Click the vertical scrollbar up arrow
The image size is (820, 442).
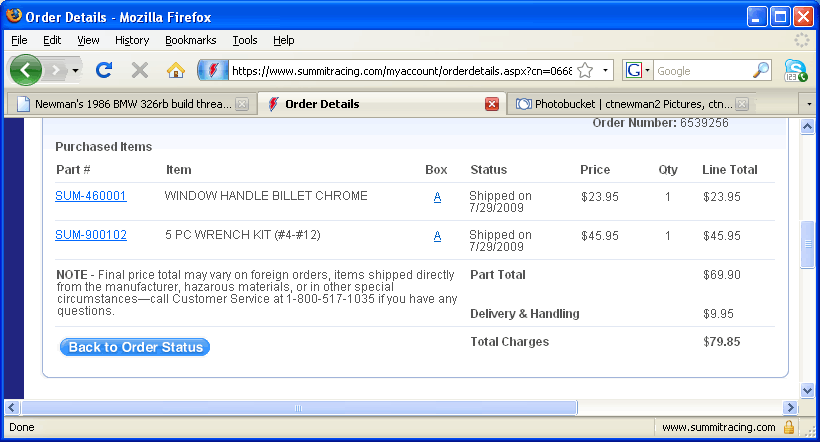click(x=807, y=127)
